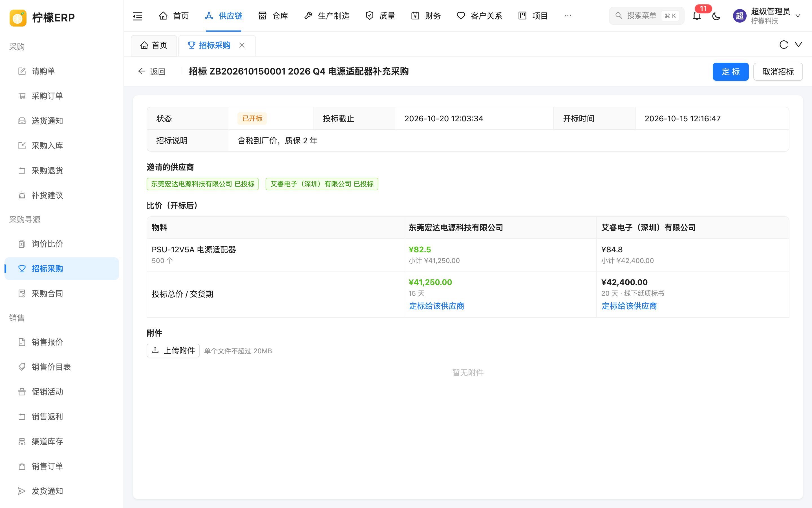Open the 客户关系 top menu
This screenshot has width=812, height=508.
pos(479,16)
